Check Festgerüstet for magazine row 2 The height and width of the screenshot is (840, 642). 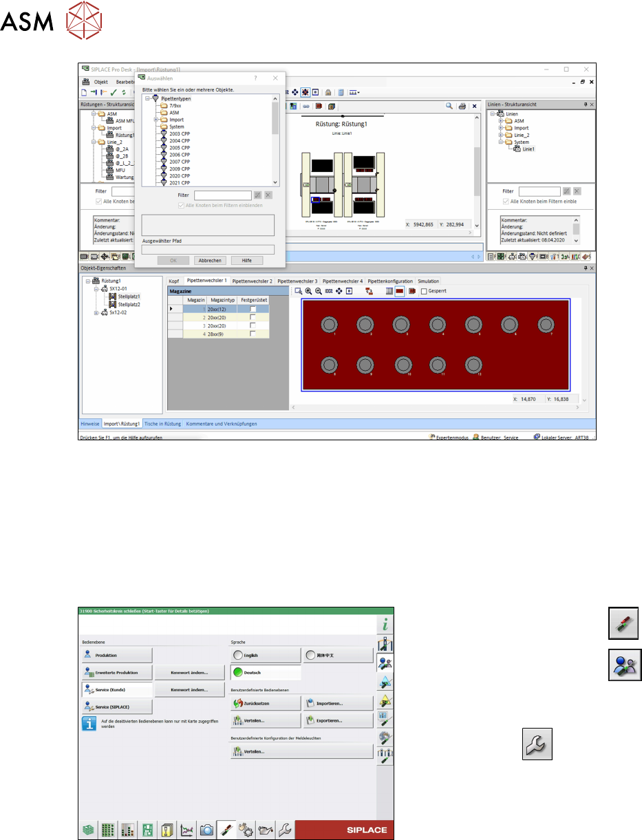253,318
